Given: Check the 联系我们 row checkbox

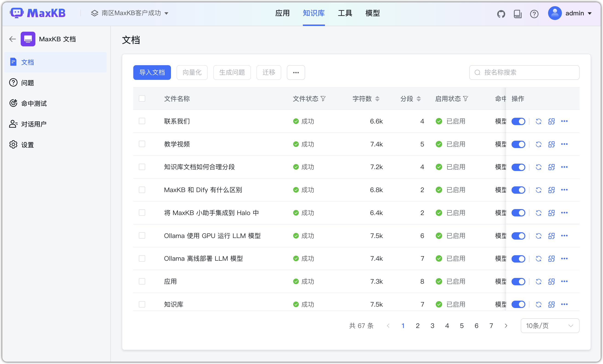Looking at the screenshot, I should [142, 121].
